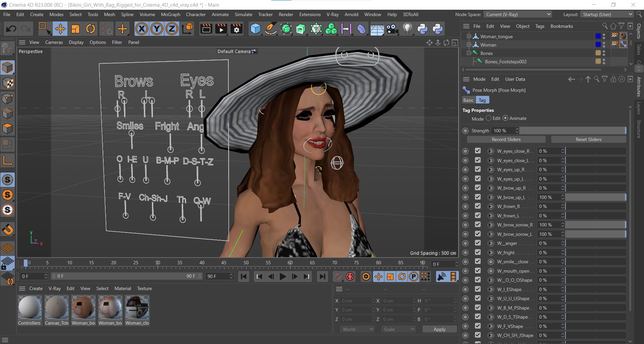Select the Scale tool
This screenshot has height=344, width=644.
point(75,29)
